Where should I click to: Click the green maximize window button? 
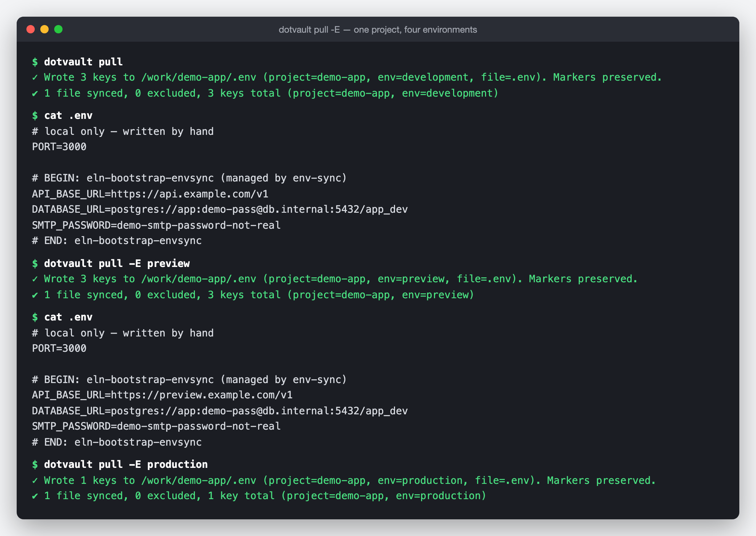point(58,29)
